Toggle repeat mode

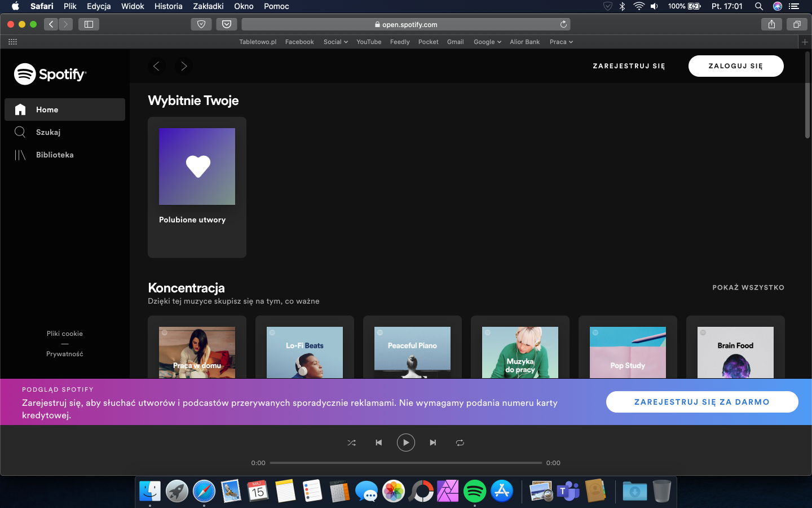pos(460,443)
